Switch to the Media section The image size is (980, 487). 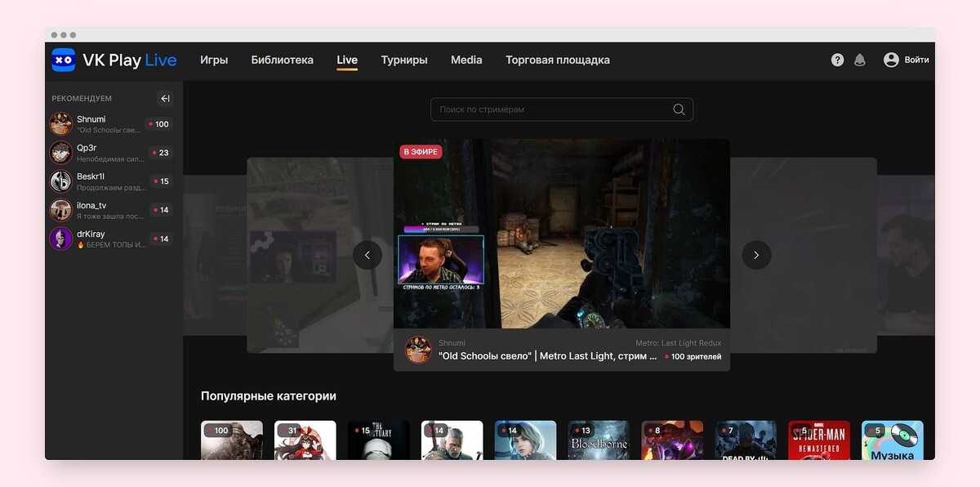click(x=466, y=60)
